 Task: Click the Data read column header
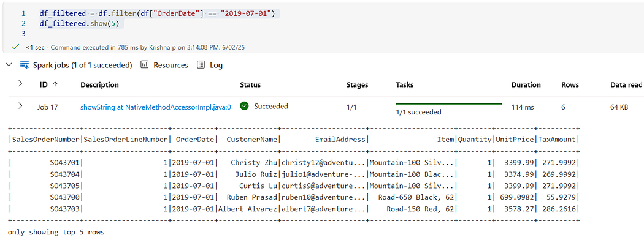(626, 85)
